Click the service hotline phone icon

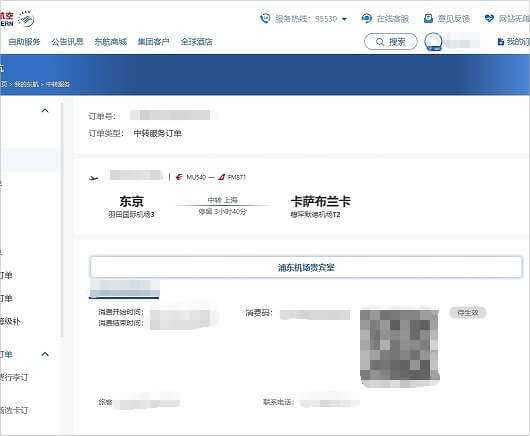coord(265,18)
